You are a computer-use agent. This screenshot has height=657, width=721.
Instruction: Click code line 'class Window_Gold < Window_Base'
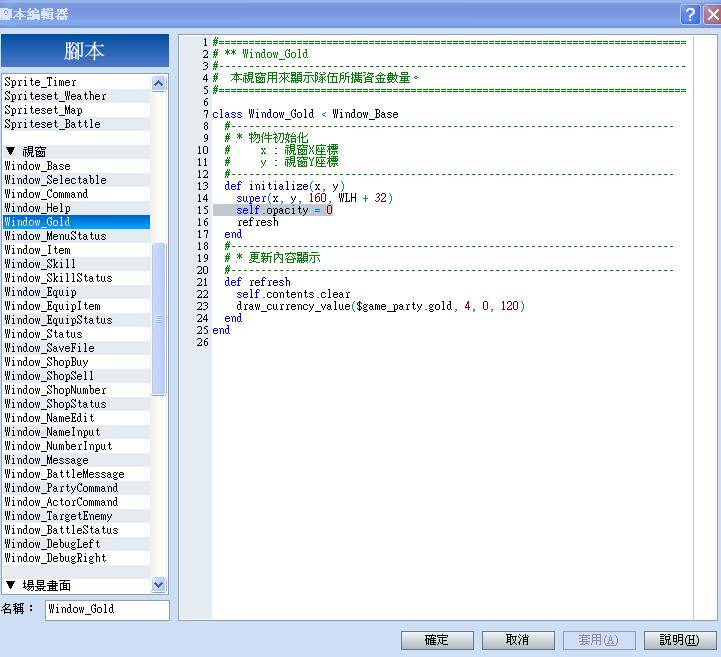(x=305, y=114)
